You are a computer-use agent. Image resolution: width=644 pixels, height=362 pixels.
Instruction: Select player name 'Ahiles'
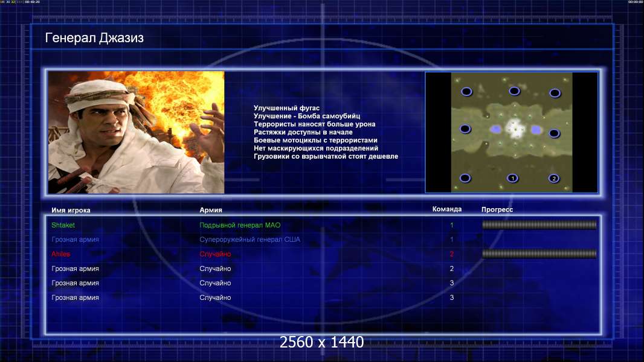click(61, 254)
